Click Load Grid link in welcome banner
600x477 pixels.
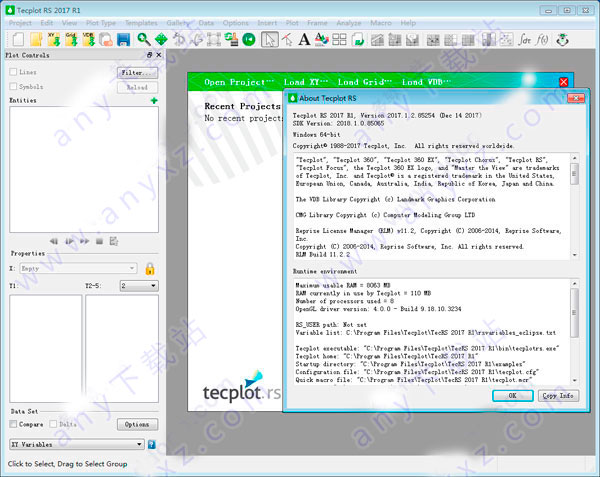pyautogui.click(x=365, y=82)
